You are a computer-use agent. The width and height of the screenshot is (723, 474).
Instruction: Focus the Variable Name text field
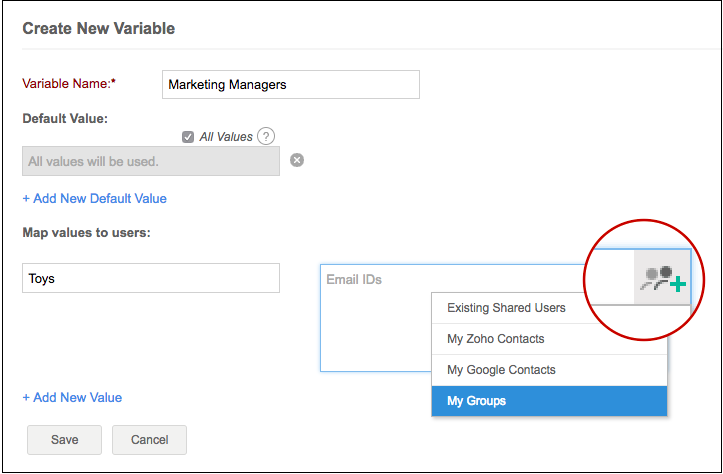point(290,85)
